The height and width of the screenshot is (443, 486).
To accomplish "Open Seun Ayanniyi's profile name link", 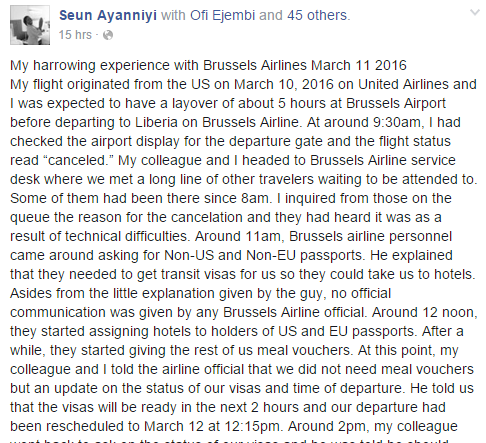I will click(108, 15).
